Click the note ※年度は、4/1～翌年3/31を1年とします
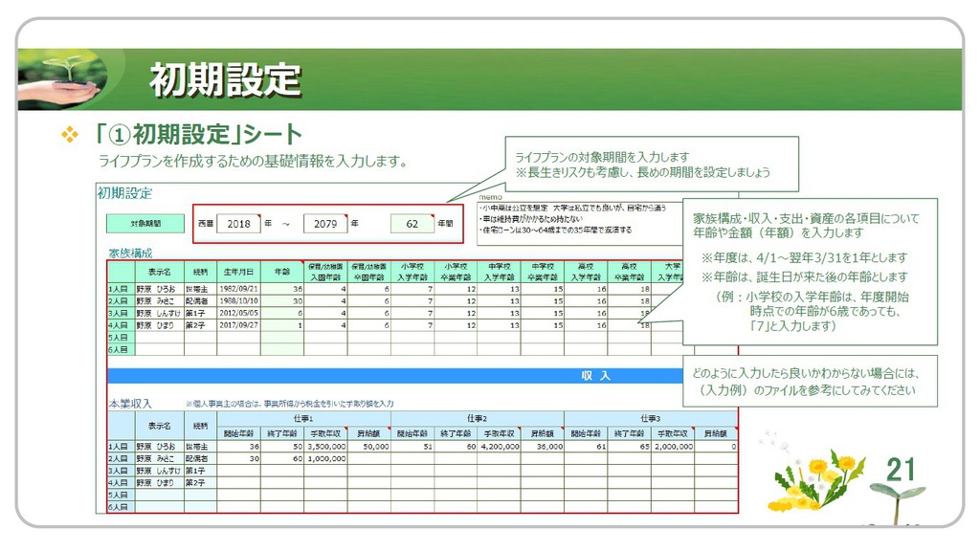 point(804,257)
